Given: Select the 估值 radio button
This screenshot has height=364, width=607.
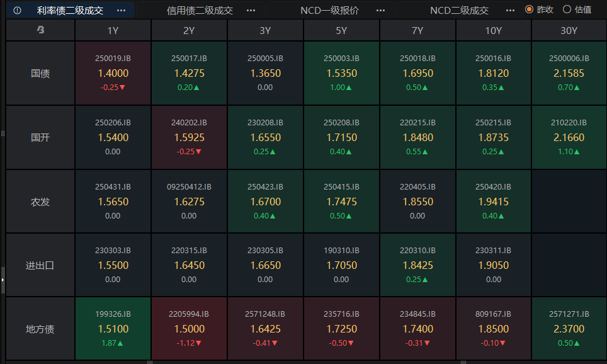Looking at the screenshot, I should point(567,9).
